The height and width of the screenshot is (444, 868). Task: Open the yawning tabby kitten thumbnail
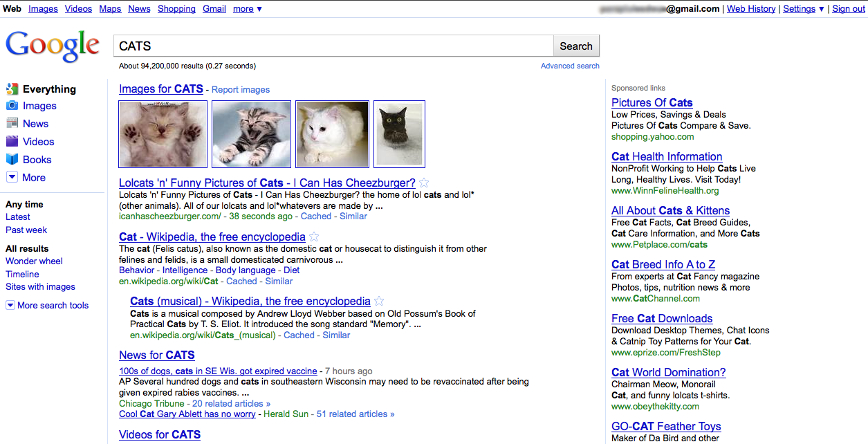pyautogui.click(x=251, y=134)
